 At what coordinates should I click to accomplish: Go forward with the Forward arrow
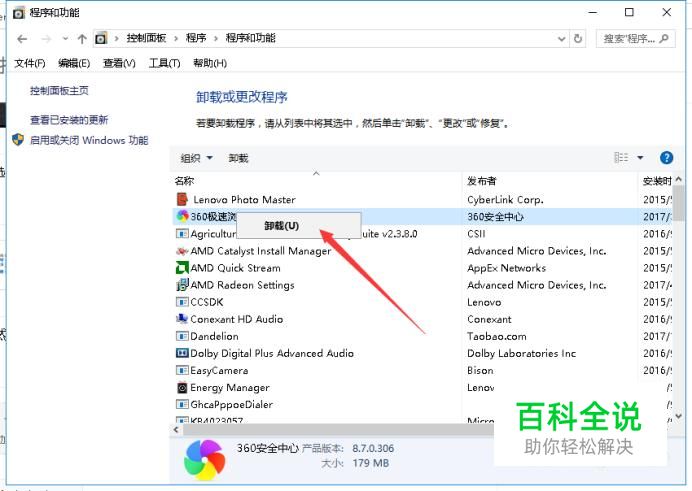46,39
